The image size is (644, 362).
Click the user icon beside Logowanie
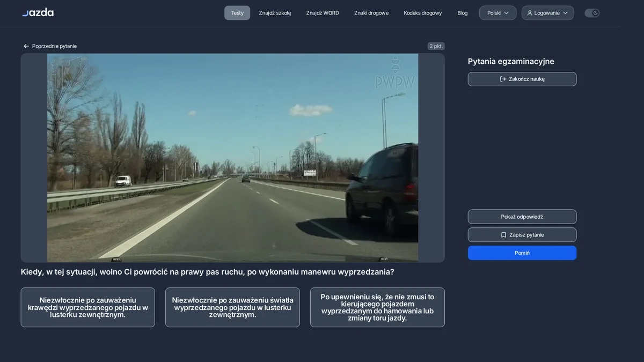[530, 13]
